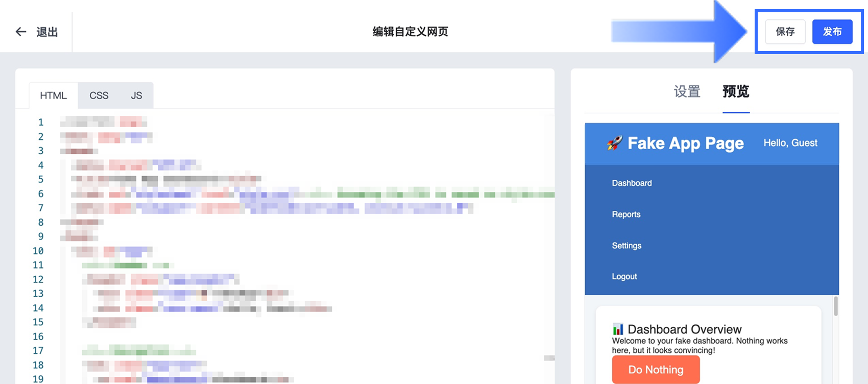Image resolution: width=868 pixels, height=384 pixels.
Task: Click the Logout link in the preview
Action: point(624,276)
